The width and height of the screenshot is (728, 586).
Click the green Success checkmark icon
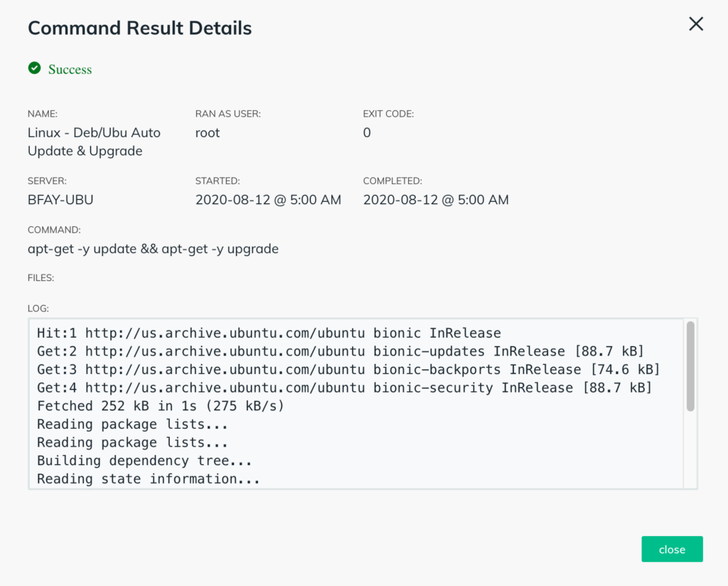pos(34,68)
